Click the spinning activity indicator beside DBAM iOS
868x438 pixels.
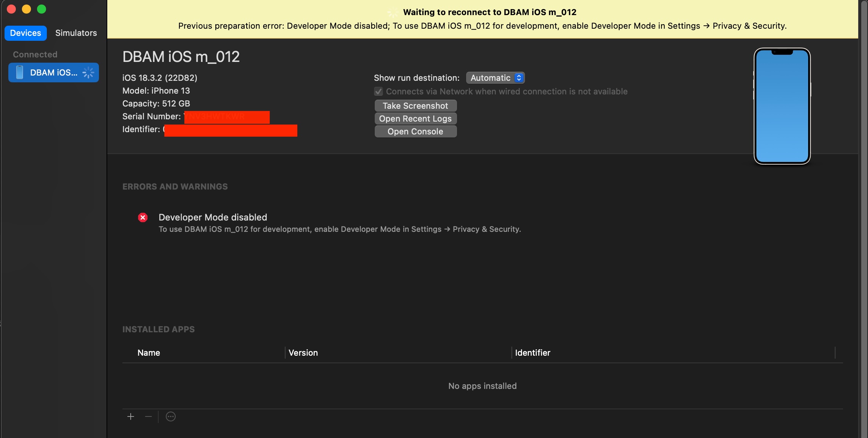88,72
